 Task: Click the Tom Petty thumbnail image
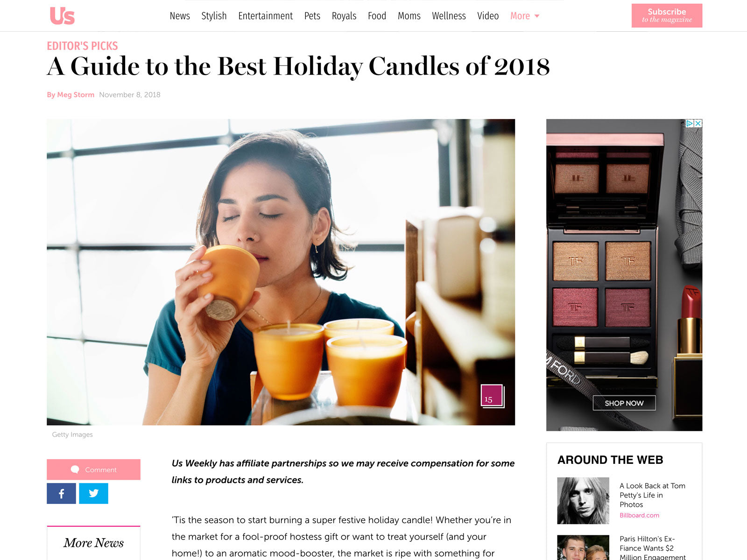point(583,501)
